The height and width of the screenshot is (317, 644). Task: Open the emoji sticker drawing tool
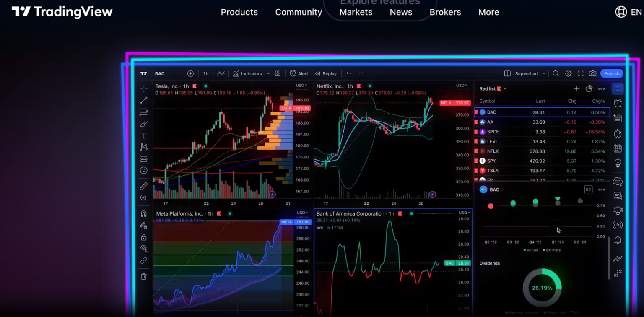tap(143, 170)
